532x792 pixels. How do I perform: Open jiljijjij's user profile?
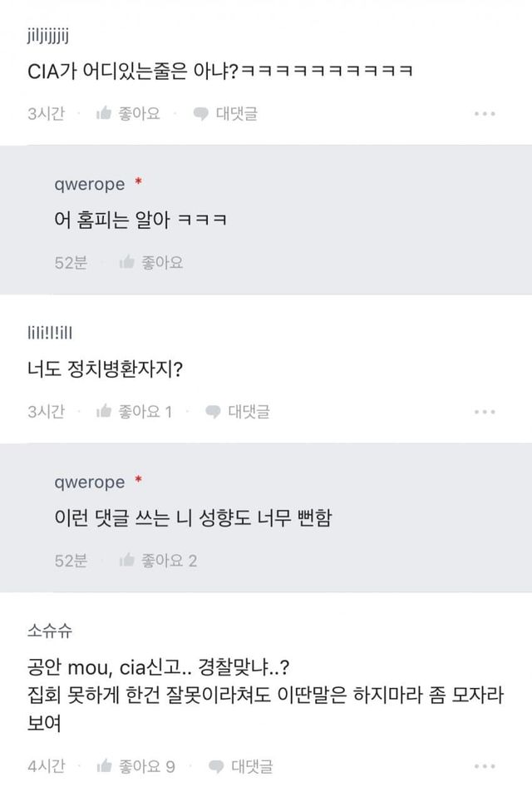tap(51, 36)
